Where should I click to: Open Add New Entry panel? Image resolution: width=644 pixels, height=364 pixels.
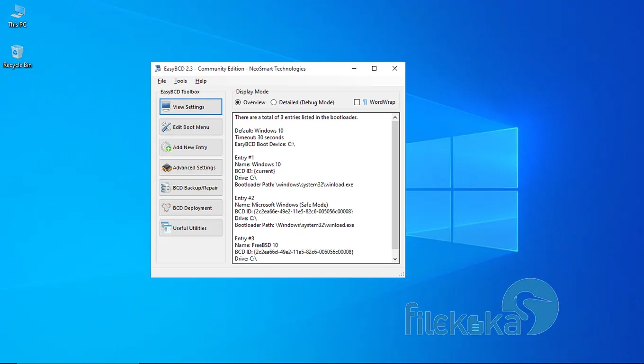point(190,147)
